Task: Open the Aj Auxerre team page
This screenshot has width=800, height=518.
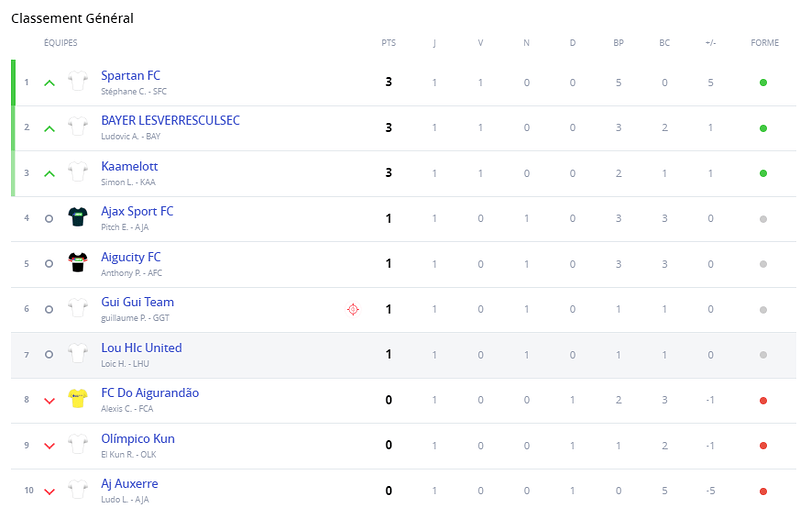Action: pyautogui.click(x=130, y=484)
